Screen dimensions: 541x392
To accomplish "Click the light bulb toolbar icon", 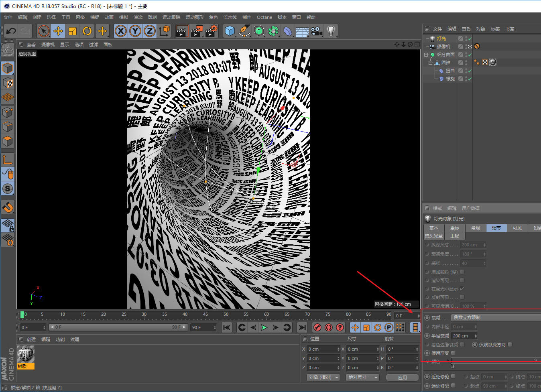I will (x=331, y=31).
